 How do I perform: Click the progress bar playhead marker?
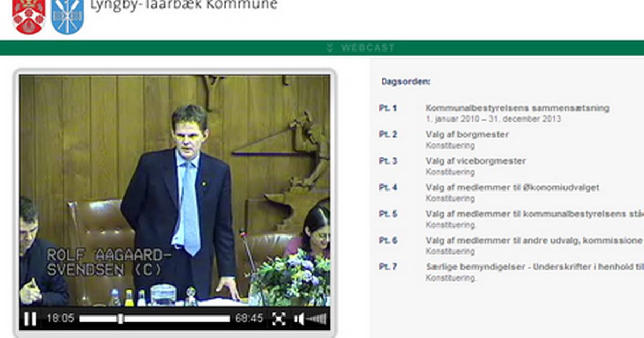point(121,319)
